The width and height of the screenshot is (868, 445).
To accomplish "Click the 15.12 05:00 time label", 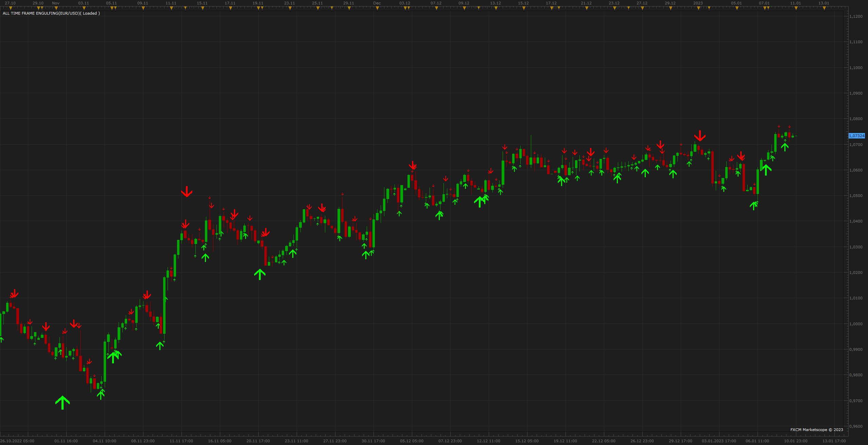I will (527, 441).
